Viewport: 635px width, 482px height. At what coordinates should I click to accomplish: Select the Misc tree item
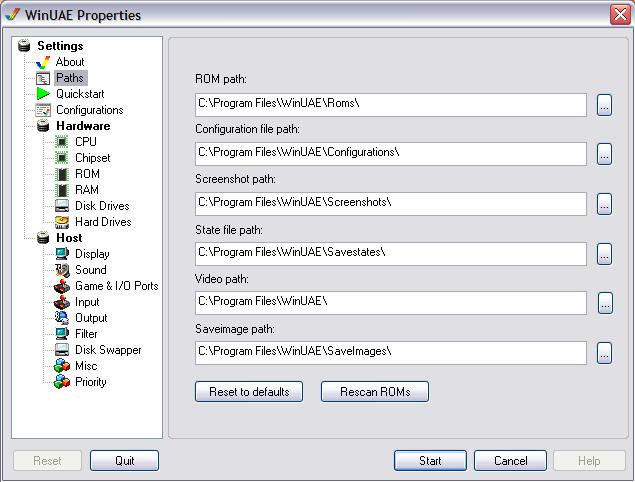86,366
